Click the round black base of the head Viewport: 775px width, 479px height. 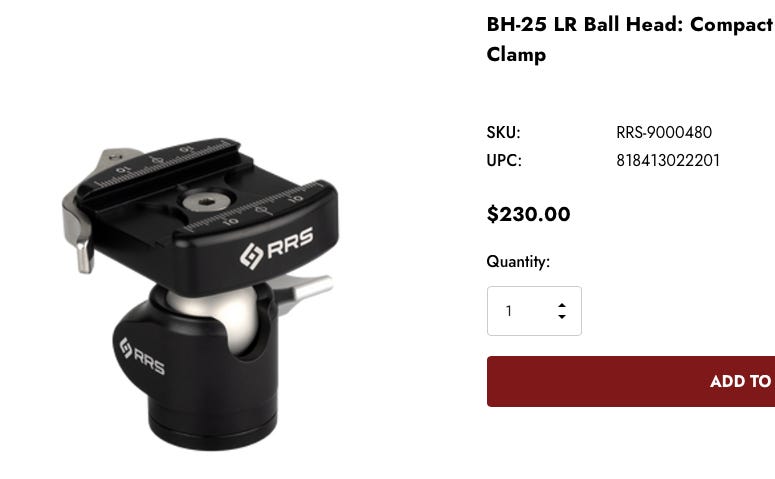point(213,420)
